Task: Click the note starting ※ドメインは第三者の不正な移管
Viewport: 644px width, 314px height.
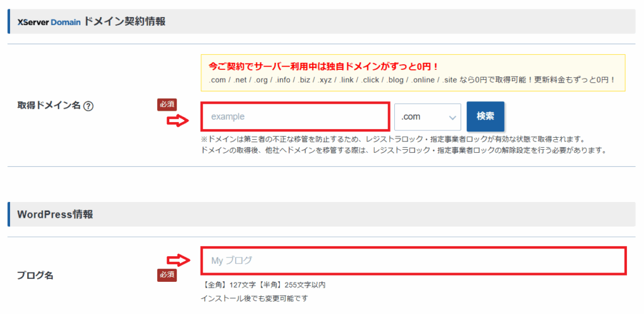Action: [x=392, y=139]
